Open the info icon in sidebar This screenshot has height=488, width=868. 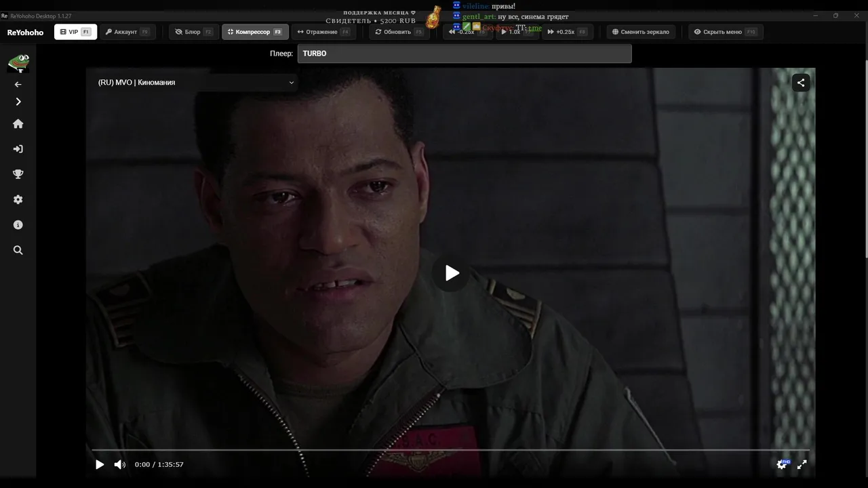click(x=18, y=224)
